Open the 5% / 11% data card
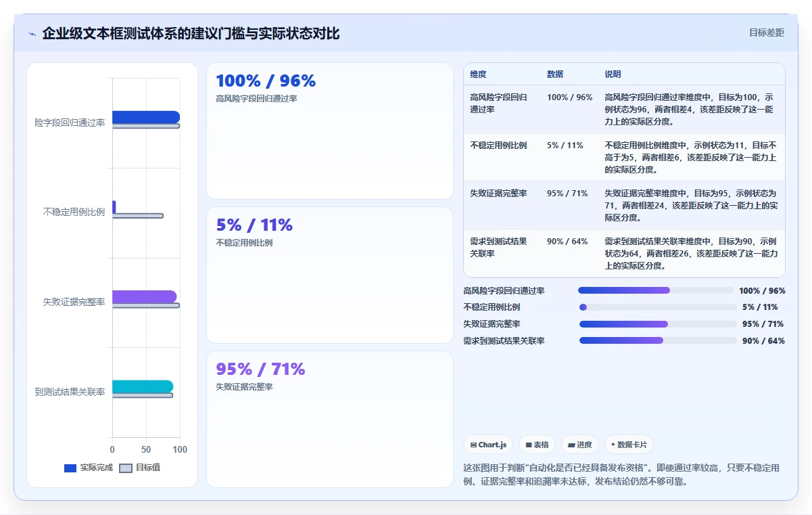The width and height of the screenshot is (812, 515). 330,275
